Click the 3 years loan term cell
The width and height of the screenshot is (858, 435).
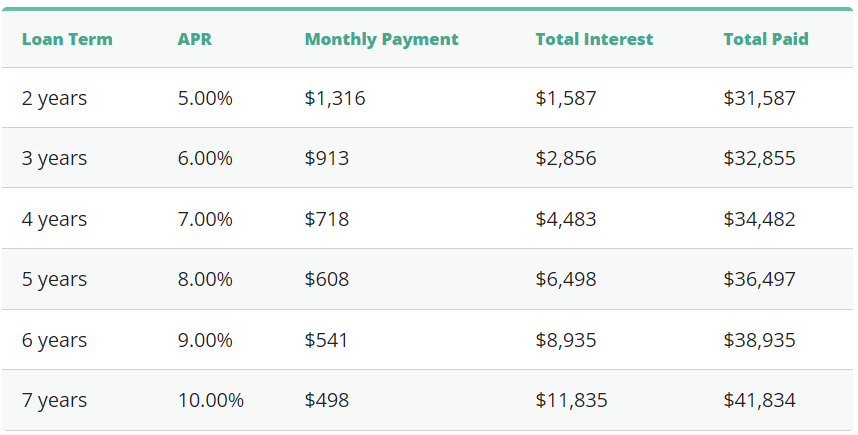pyautogui.click(x=54, y=158)
